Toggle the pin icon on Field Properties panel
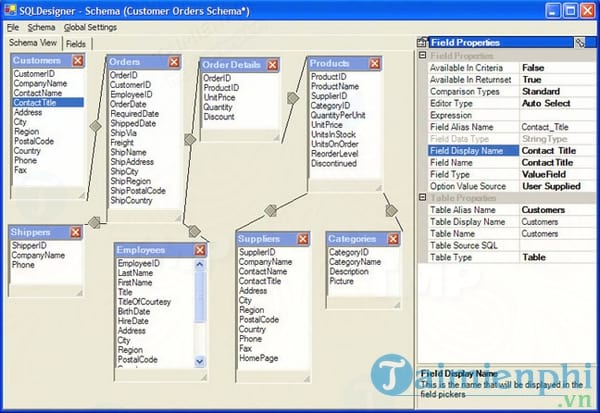600x413 pixels. pos(580,42)
